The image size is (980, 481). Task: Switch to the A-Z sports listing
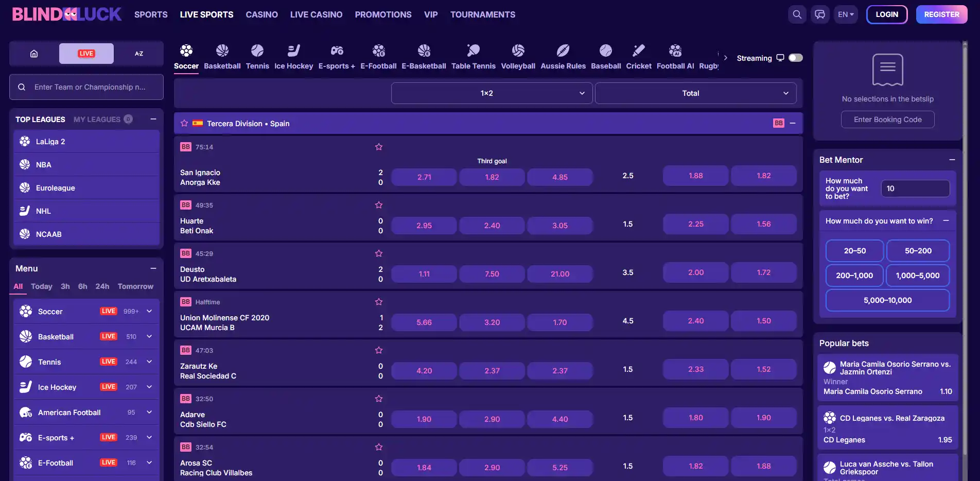[x=139, y=54]
